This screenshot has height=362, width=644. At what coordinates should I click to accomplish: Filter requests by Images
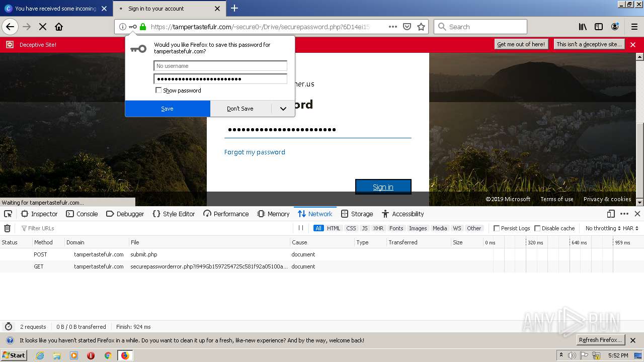(x=418, y=228)
